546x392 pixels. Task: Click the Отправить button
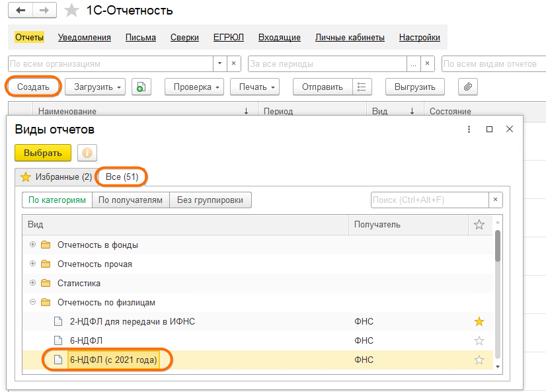323,87
